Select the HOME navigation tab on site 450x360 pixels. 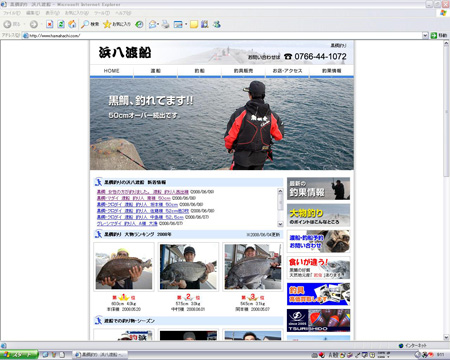pos(111,71)
